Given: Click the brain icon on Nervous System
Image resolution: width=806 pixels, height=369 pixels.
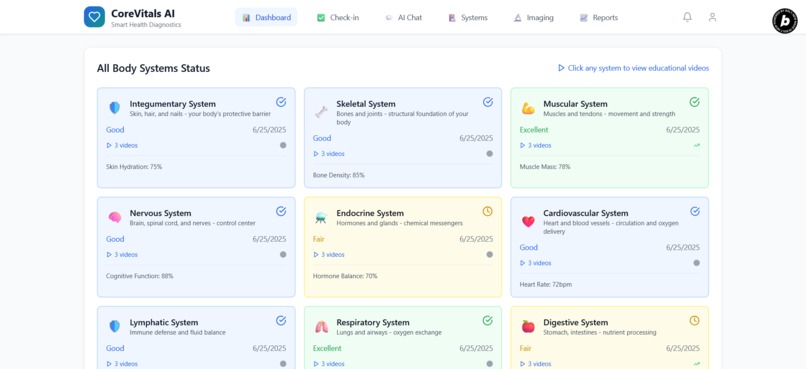Looking at the screenshot, I should click(115, 217).
